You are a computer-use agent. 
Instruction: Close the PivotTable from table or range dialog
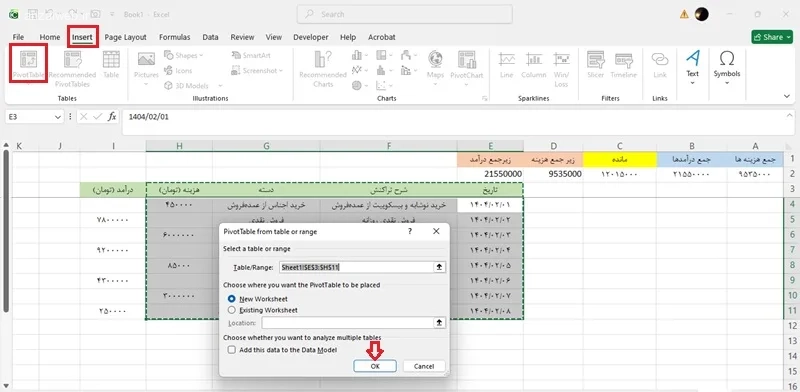tap(436, 231)
